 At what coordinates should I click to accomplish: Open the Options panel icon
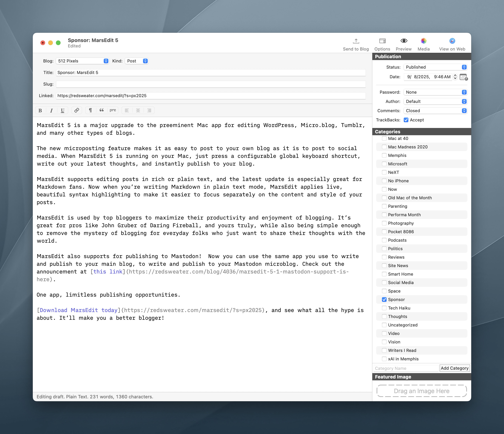pyautogui.click(x=382, y=41)
